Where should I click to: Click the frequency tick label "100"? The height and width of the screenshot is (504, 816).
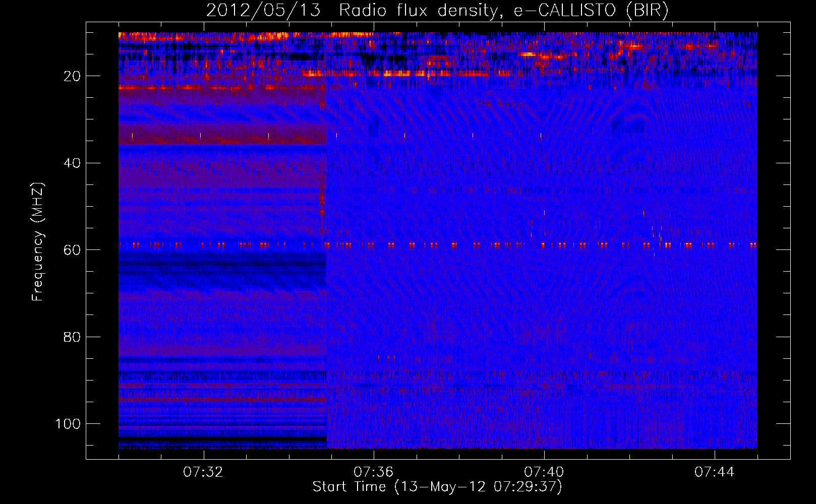tap(68, 424)
